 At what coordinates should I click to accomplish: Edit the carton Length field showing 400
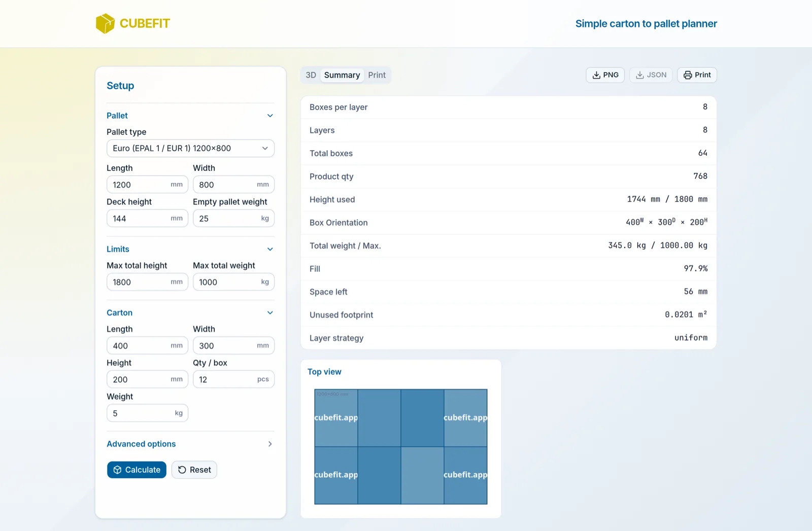pos(147,346)
